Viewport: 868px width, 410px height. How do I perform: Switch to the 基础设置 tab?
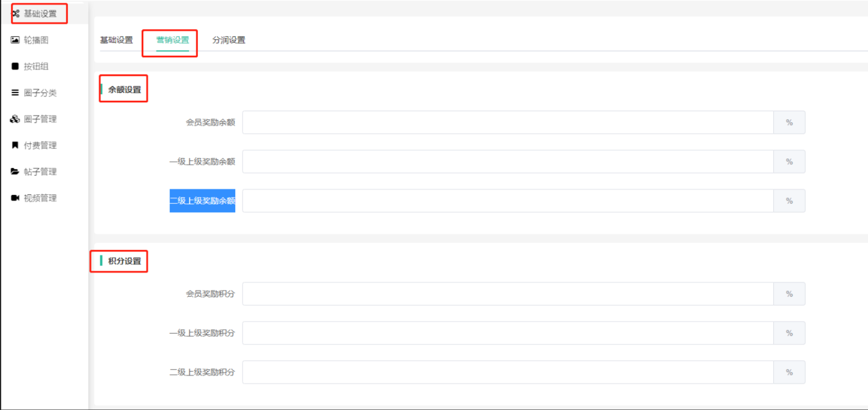pyautogui.click(x=116, y=40)
